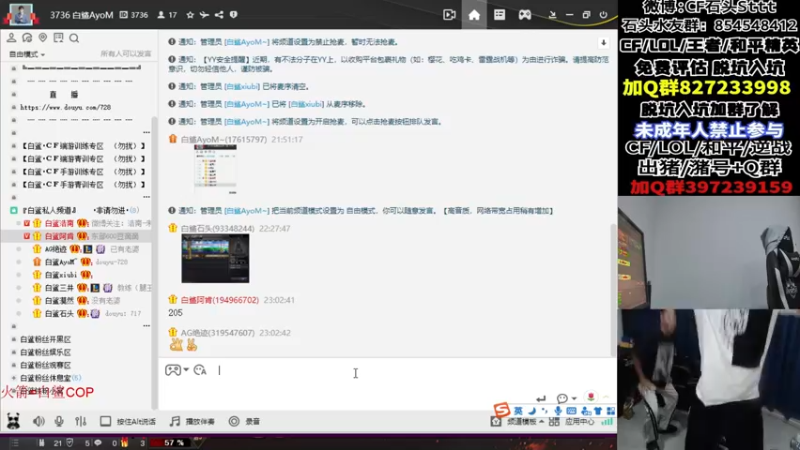Switch Sogou IME 英 language mode
Viewport: 800px width, 450px height.
(518, 411)
